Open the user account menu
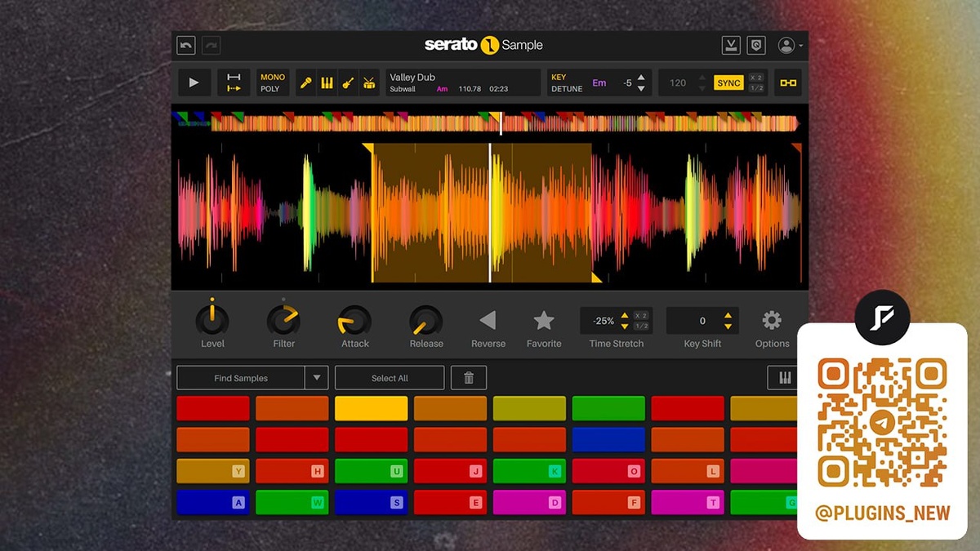 790,46
